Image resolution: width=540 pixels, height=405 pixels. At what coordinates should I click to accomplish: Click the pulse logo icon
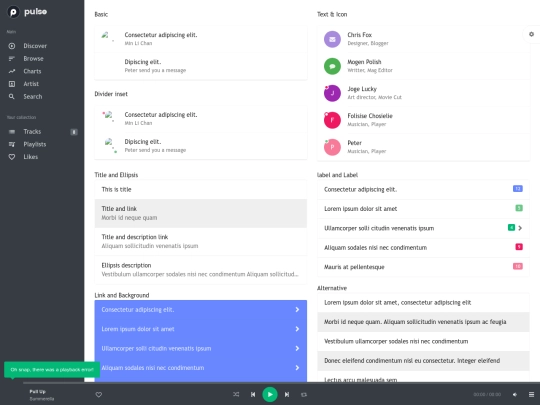(x=13, y=12)
